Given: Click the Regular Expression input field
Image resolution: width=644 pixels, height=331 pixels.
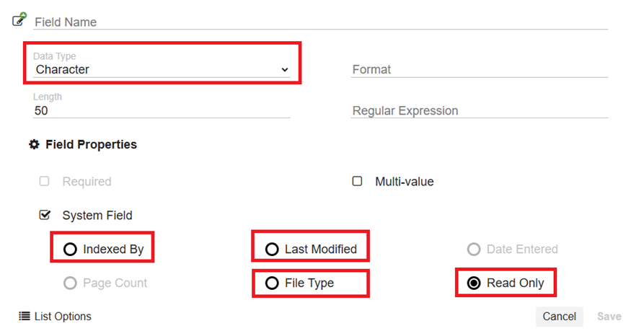Looking at the screenshot, I should coord(480,110).
